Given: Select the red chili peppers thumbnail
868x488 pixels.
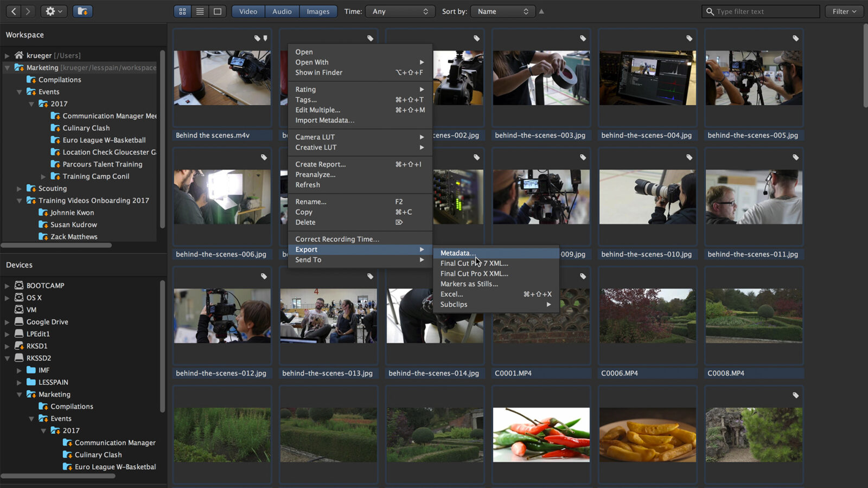Looking at the screenshot, I should [541, 435].
